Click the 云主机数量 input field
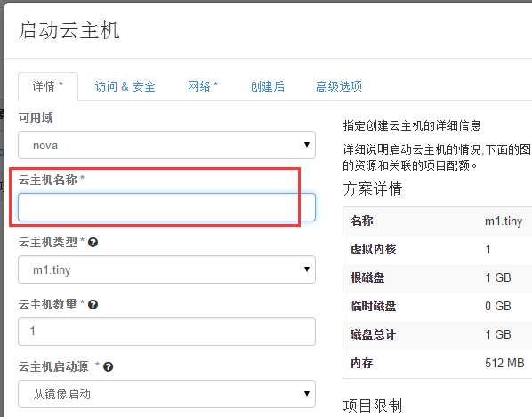 166,332
